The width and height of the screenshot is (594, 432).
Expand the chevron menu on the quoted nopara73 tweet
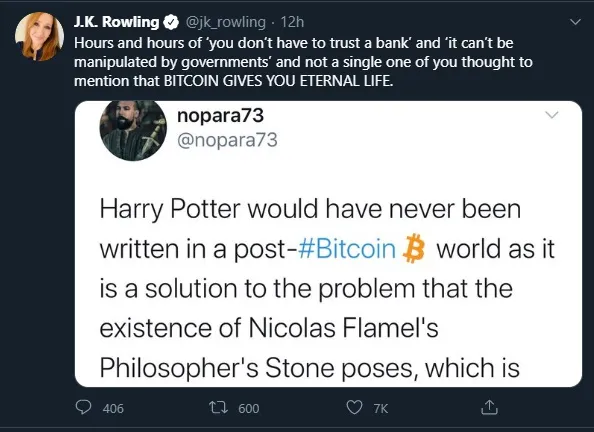[x=551, y=114]
